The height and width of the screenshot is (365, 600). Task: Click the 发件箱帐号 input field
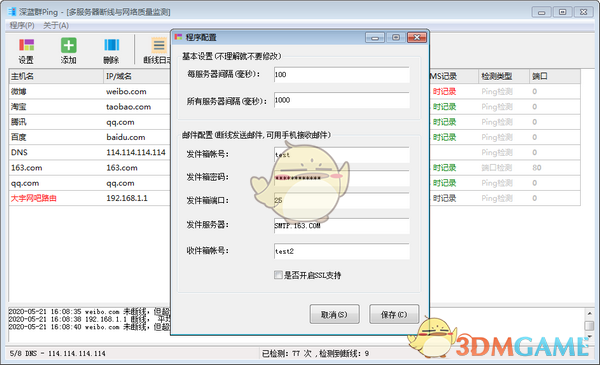coord(342,155)
